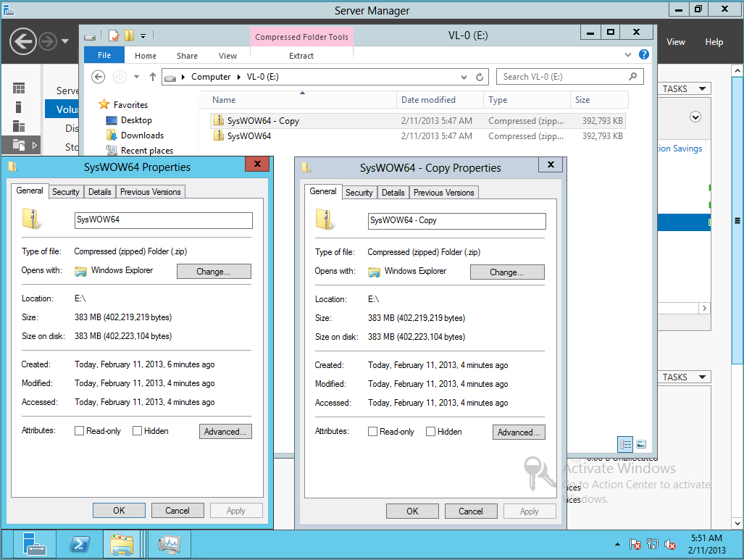Open recent locations dropdown arrow

[136, 76]
